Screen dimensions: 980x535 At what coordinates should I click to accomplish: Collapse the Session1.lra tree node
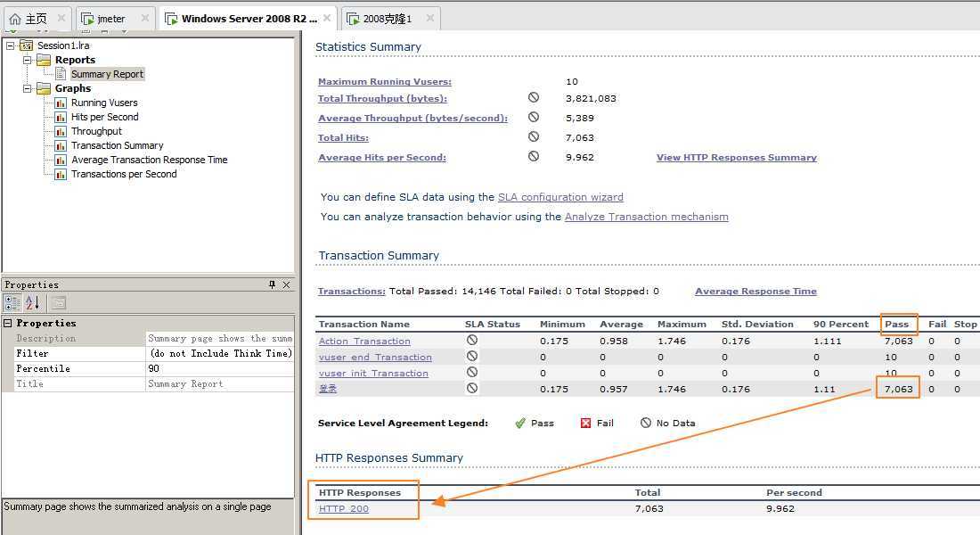point(10,45)
